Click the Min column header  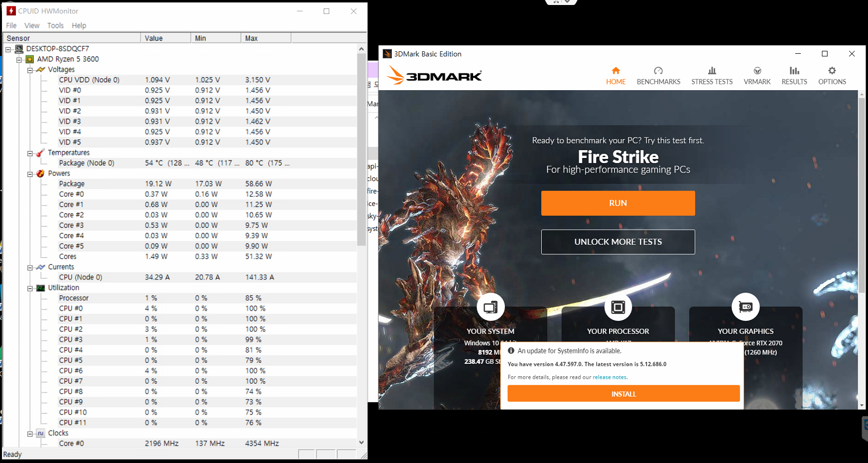216,38
